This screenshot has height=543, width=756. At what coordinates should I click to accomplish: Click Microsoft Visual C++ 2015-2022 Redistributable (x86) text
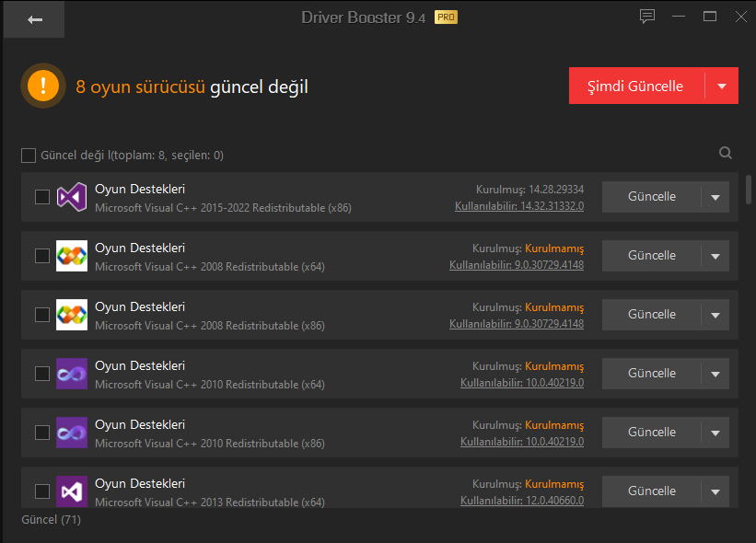(x=223, y=208)
